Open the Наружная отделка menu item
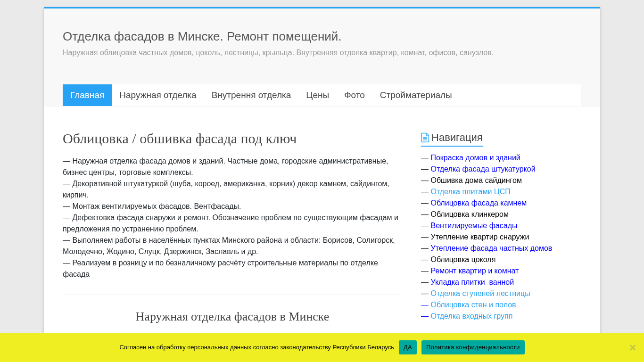644x362 pixels. click(x=157, y=95)
